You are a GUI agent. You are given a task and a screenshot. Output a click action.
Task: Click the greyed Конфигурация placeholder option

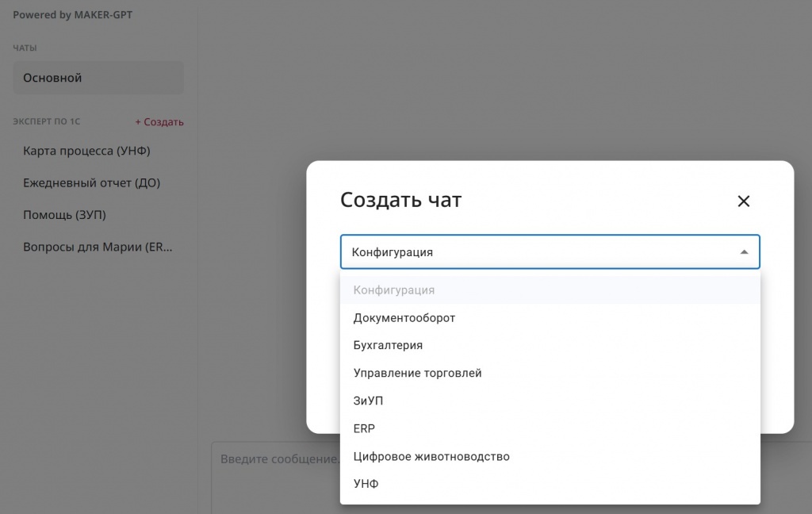tap(550, 290)
